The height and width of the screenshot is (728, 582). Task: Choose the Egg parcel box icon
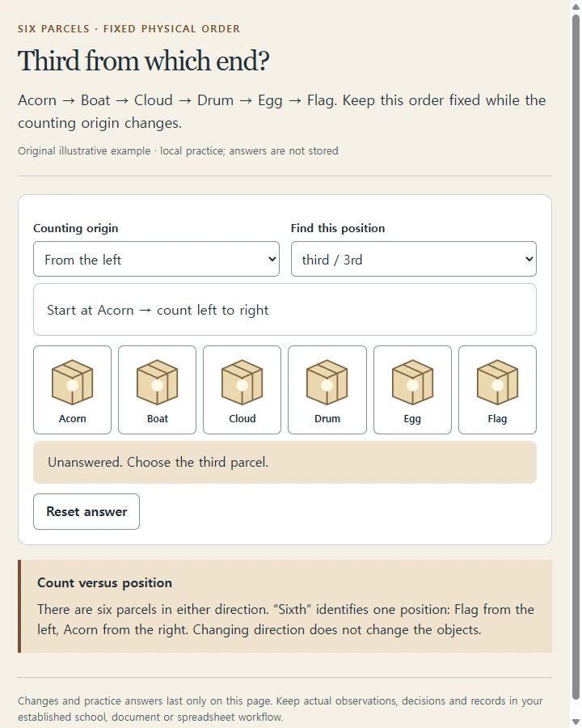click(x=412, y=382)
